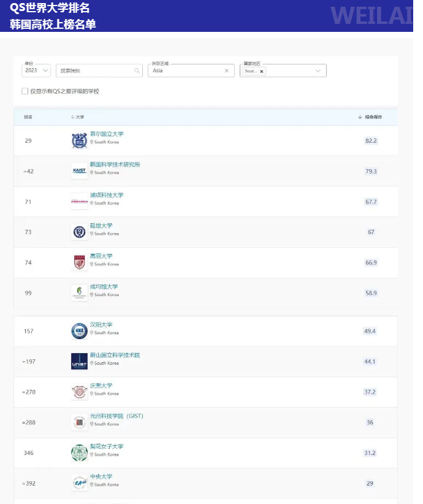
Task: Open the 浦项科技大学 link
Action: click(107, 195)
